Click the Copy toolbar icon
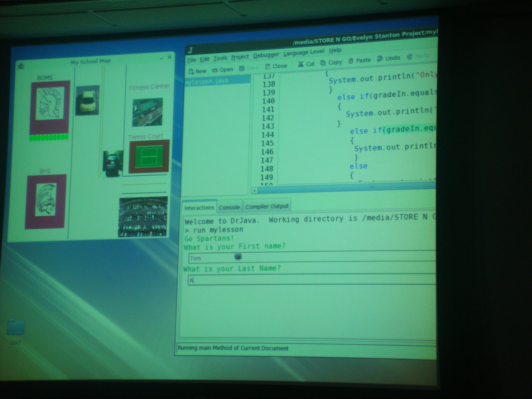532x399 pixels. pyautogui.click(x=323, y=63)
